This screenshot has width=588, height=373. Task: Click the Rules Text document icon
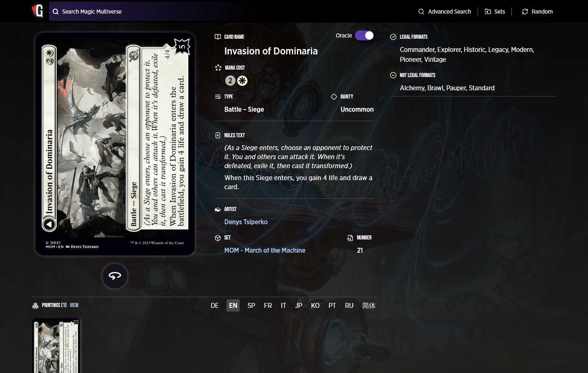[x=218, y=135]
